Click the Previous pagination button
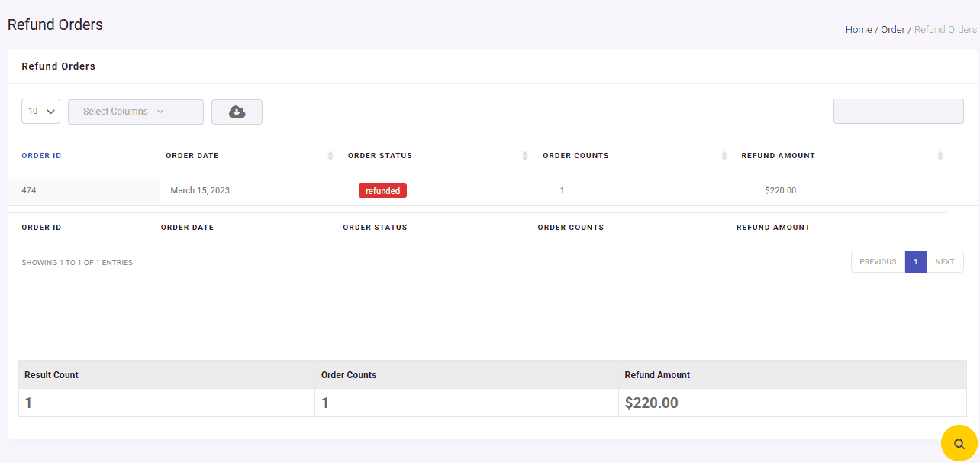Screen dimensions: 980x463 (x=878, y=261)
